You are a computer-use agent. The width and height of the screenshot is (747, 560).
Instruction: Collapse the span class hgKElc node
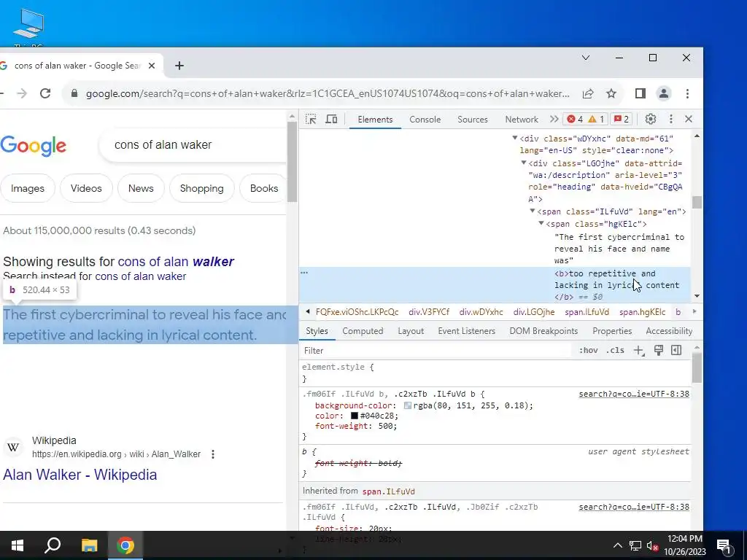pos(541,223)
